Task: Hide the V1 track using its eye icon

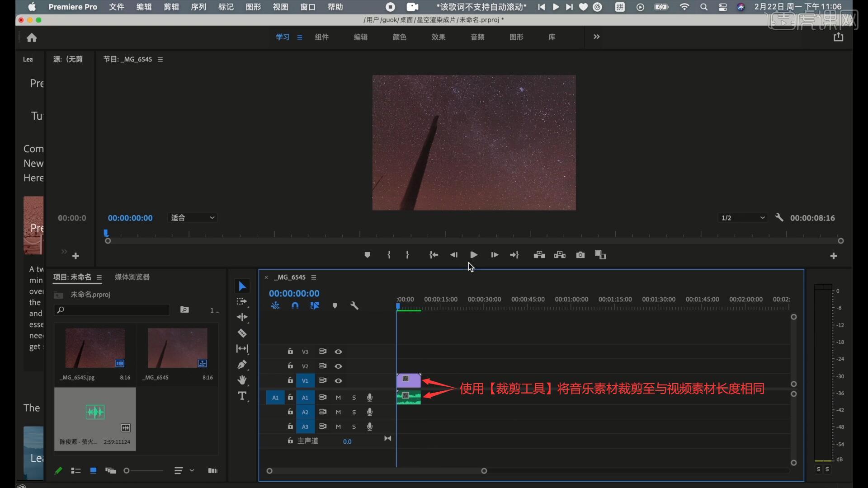Action: [339, 381]
